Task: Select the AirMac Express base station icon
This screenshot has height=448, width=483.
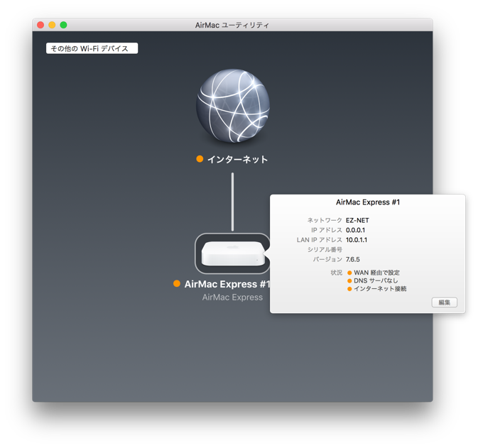Action: [x=233, y=253]
